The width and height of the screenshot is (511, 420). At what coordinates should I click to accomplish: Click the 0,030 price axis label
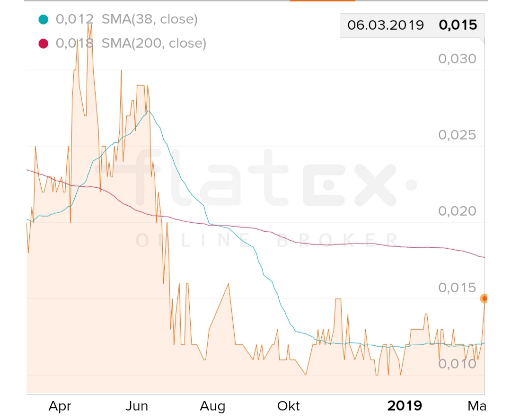457,59
